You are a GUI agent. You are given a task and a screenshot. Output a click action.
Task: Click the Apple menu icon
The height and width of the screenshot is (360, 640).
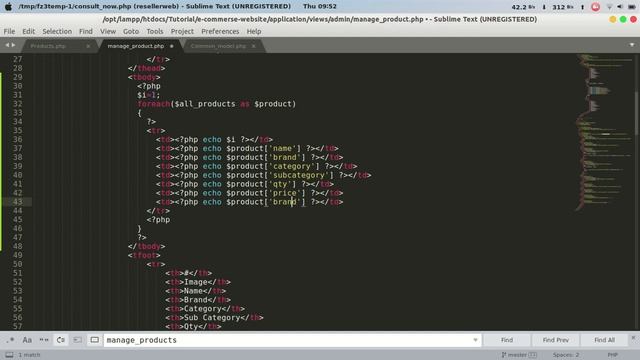click(8, 7)
